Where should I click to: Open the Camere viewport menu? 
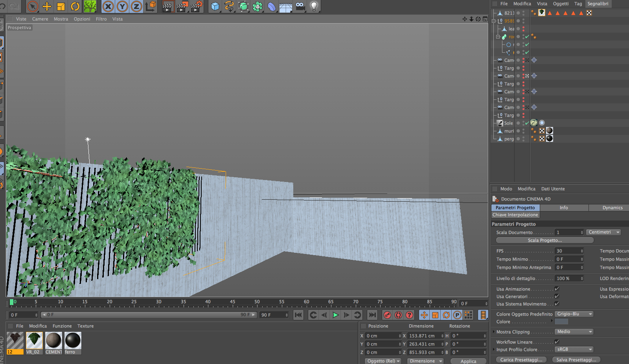pos(40,19)
